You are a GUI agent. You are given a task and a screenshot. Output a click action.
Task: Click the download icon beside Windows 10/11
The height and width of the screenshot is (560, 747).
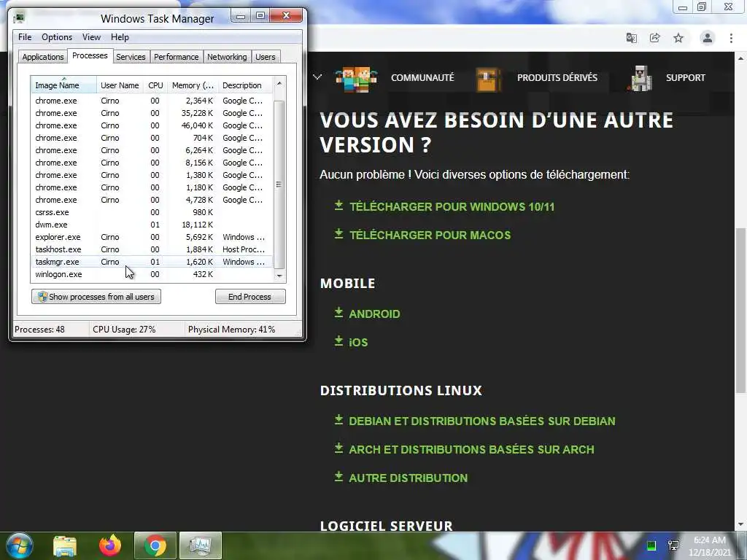(x=338, y=205)
